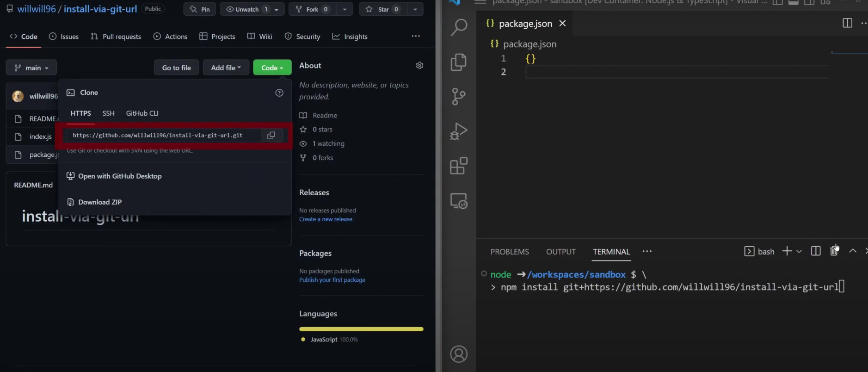Click Publish your first package
Viewport: 868px width, 372px height.
332,280
